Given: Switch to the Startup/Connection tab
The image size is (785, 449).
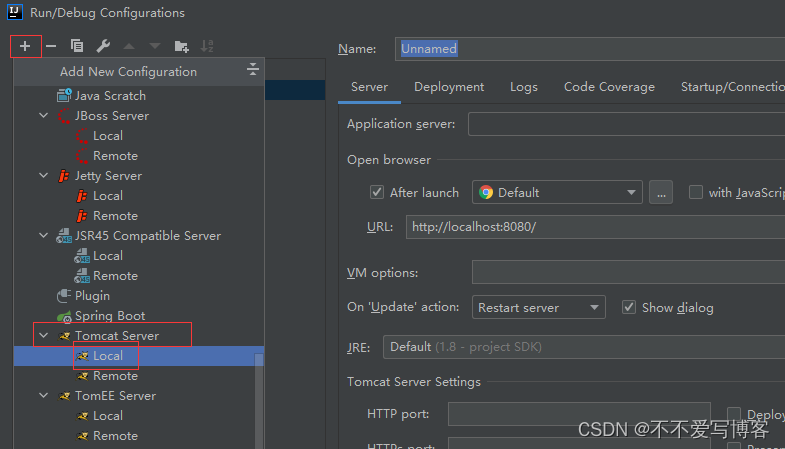Looking at the screenshot, I should (732, 87).
